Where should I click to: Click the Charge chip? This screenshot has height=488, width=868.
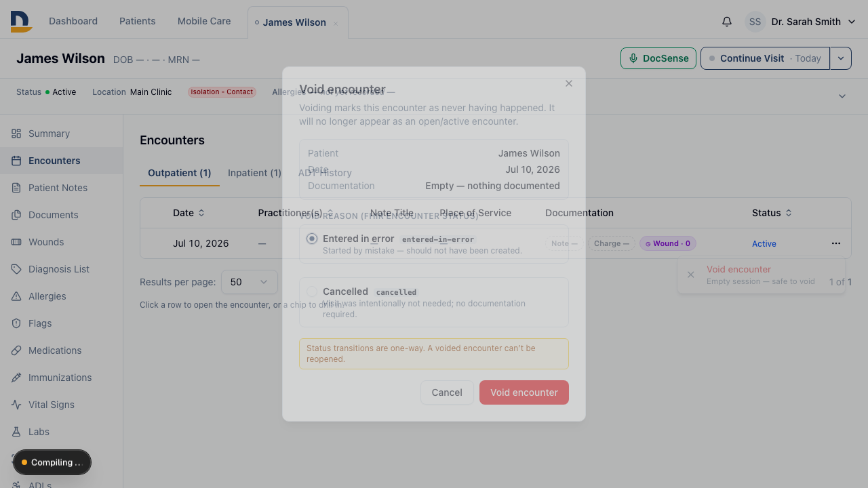tap(611, 243)
